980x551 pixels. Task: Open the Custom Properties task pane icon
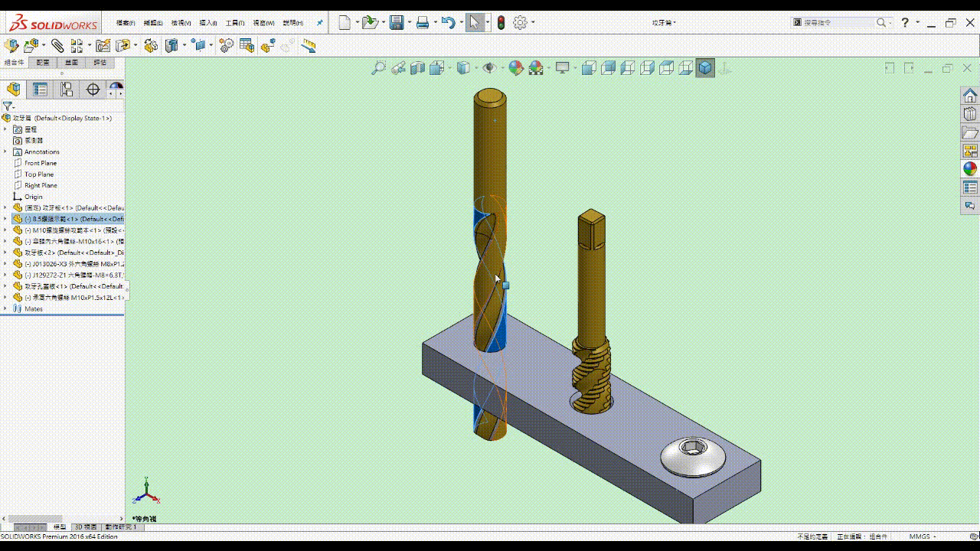[x=970, y=187]
